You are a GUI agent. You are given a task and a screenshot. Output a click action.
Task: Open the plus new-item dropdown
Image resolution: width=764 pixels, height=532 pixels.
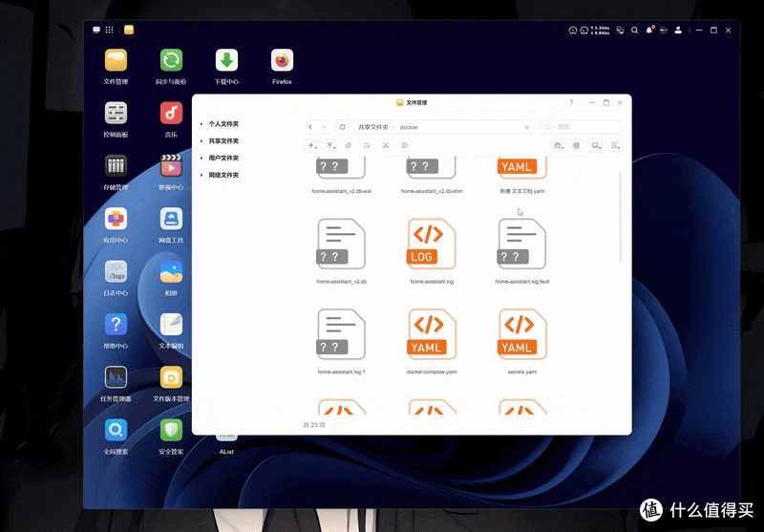[312, 145]
